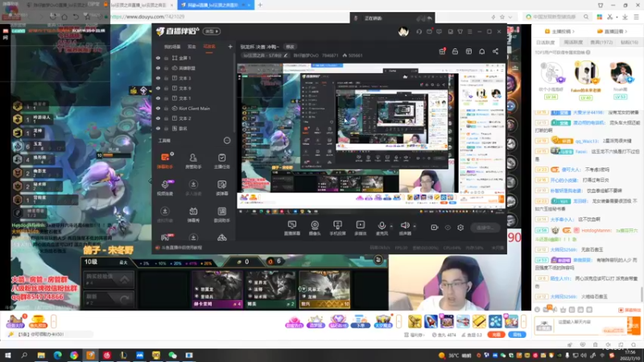Open the mode switch pill beside companion logo
This screenshot has width=644, height=362.
[x=212, y=31]
